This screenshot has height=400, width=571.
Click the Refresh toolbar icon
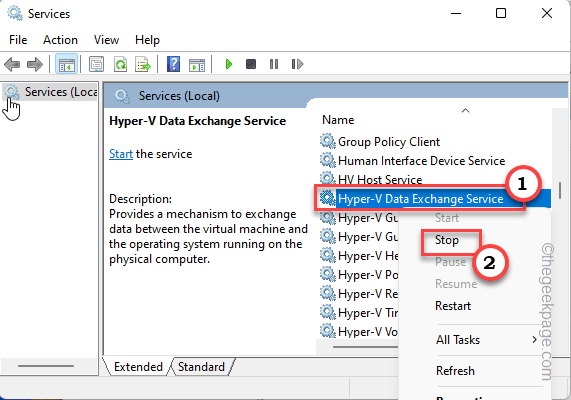click(x=120, y=64)
